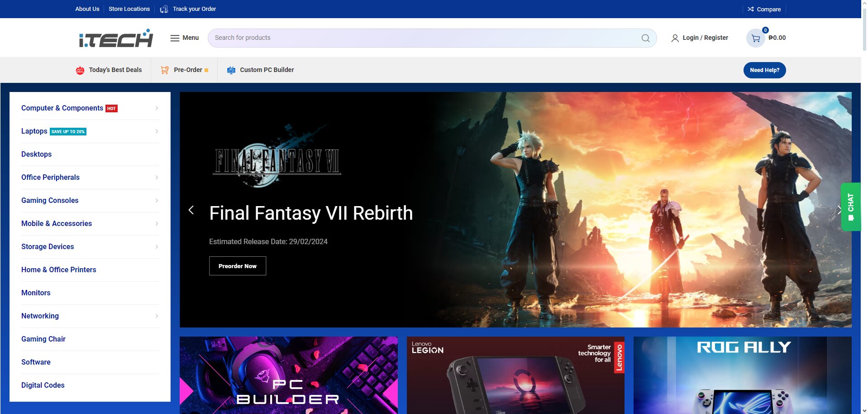Click the Custom PC Builder icon

coord(231,70)
